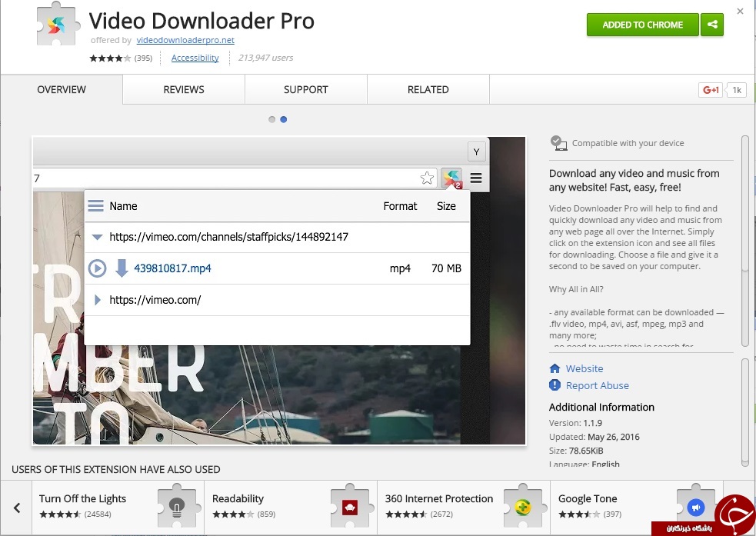The height and width of the screenshot is (536, 756).
Task: Click the 439810817.mp4 file name
Action: (x=172, y=268)
